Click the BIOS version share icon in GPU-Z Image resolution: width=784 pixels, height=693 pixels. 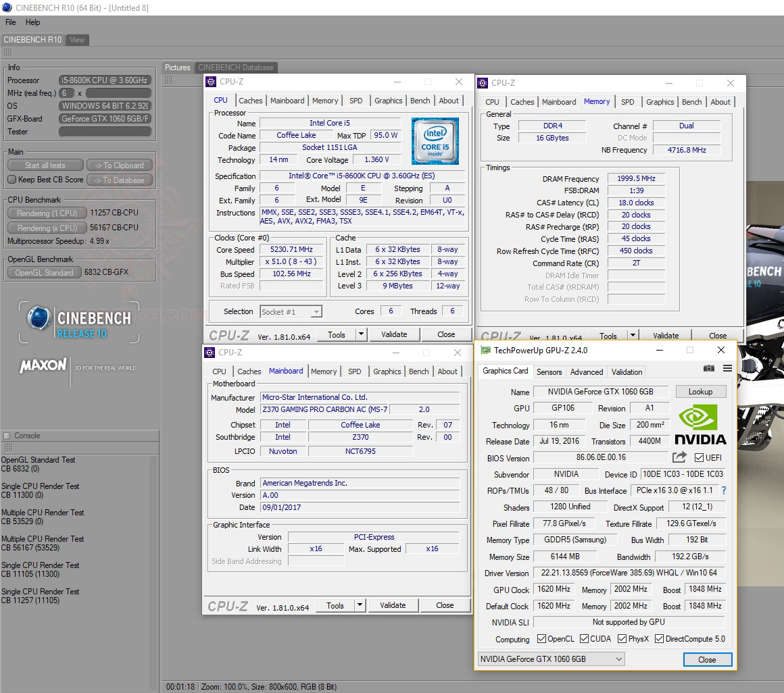[x=679, y=457]
